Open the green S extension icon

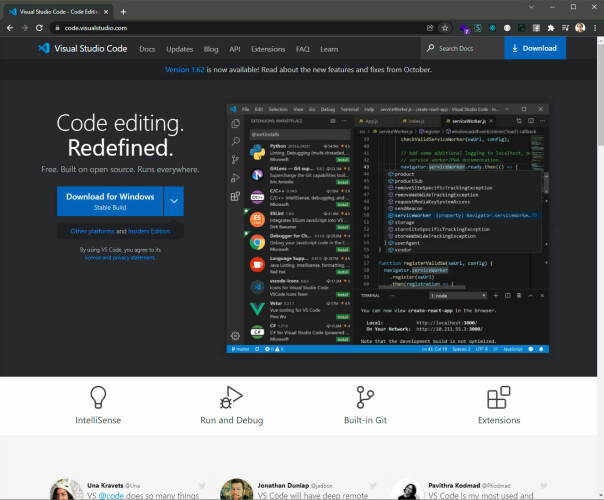pyautogui.click(x=478, y=28)
